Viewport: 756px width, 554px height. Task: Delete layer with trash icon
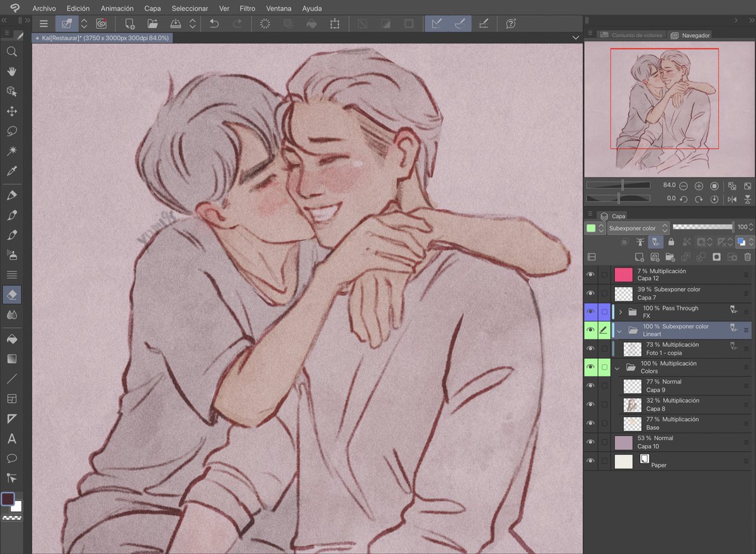point(747,257)
